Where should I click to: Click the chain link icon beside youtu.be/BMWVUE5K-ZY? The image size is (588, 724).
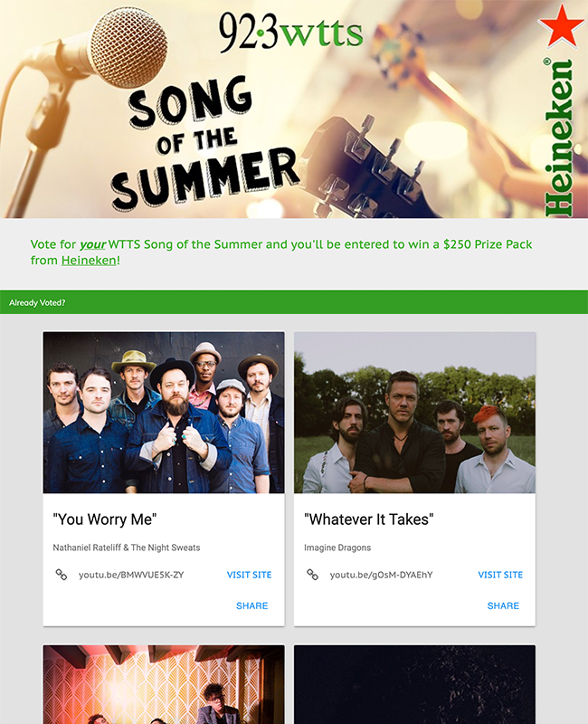click(x=62, y=575)
